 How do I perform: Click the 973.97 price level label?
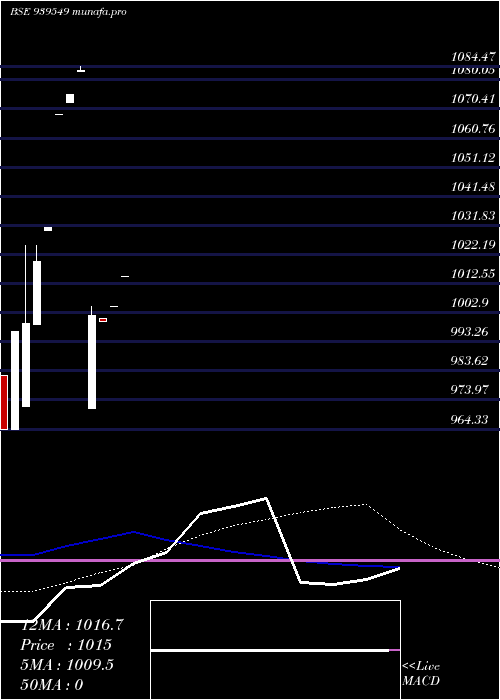point(470,390)
